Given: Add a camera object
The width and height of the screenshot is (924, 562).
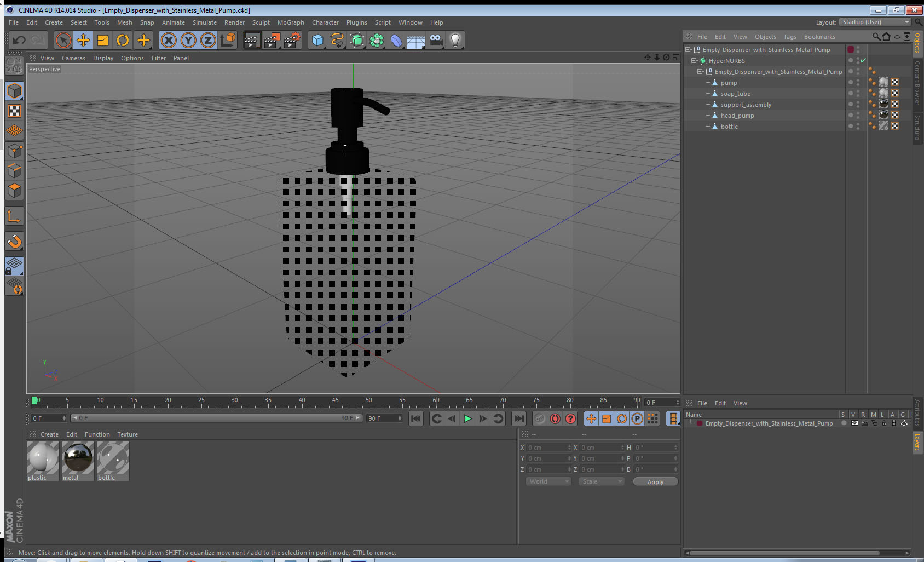Looking at the screenshot, I should coord(436,40).
